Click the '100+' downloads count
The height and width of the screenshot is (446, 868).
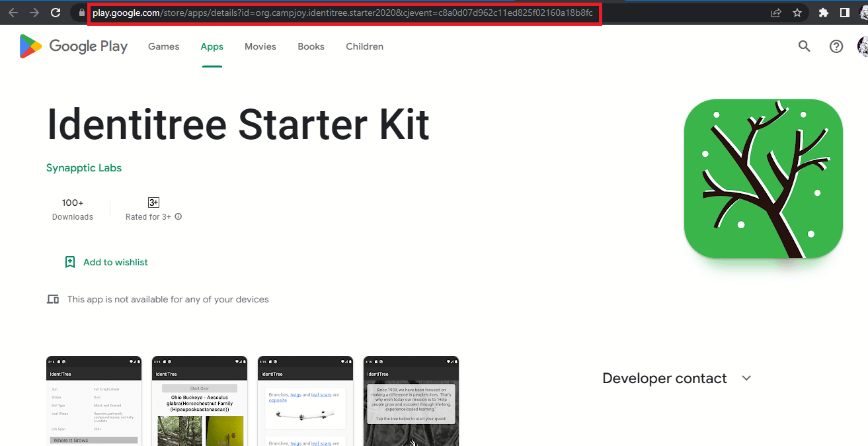pos(73,202)
